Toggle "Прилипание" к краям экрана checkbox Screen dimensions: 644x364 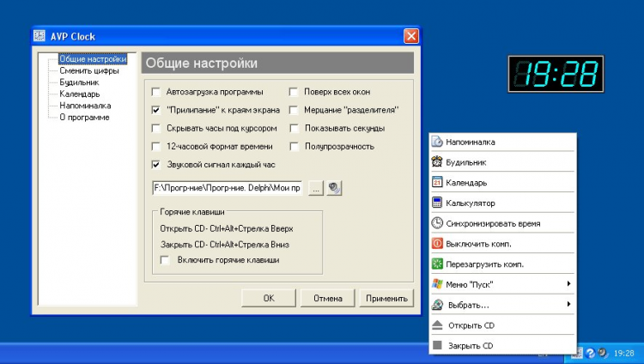point(155,110)
